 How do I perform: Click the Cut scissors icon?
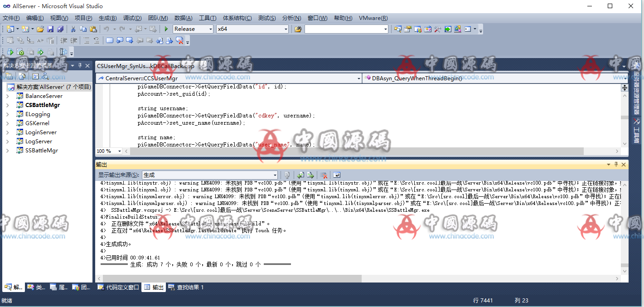[73, 29]
